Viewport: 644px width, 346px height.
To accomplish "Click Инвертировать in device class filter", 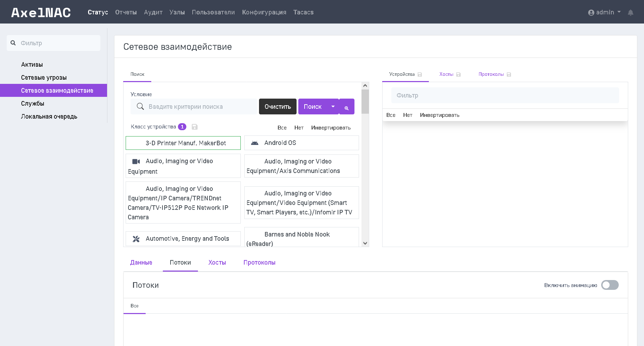I will [x=331, y=128].
